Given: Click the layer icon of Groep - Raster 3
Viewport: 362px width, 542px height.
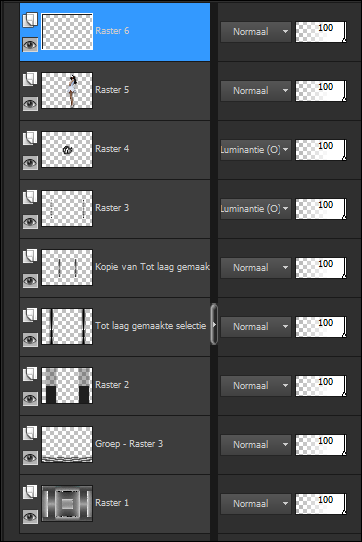Looking at the screenshot, I should point(30,433).
